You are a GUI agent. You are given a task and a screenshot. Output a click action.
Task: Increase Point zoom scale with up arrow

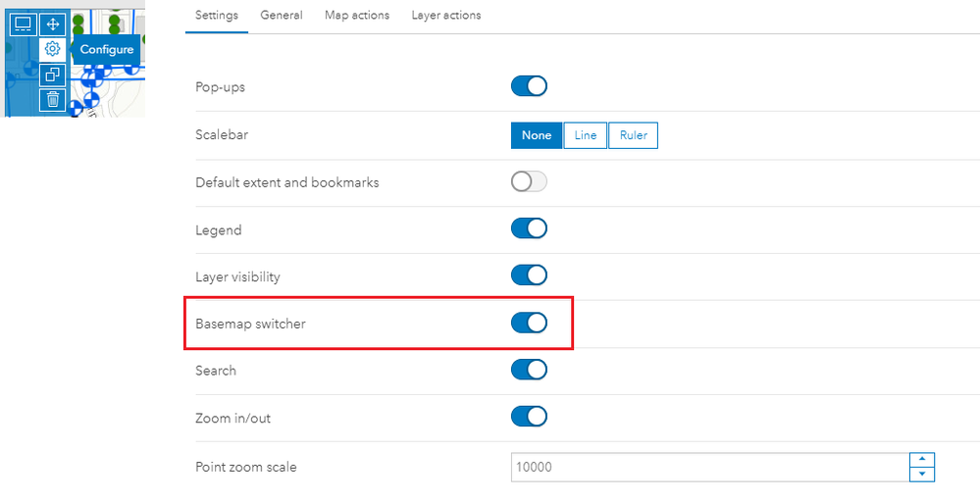tap(922, 460)
